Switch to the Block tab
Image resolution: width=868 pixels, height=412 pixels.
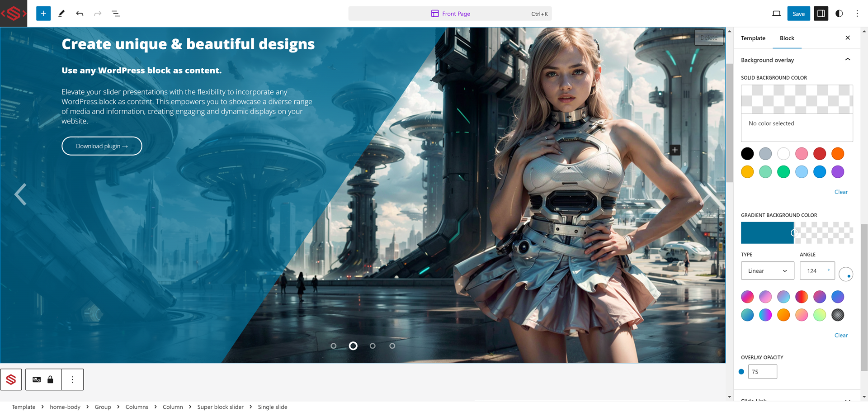[x=787, y=38]
